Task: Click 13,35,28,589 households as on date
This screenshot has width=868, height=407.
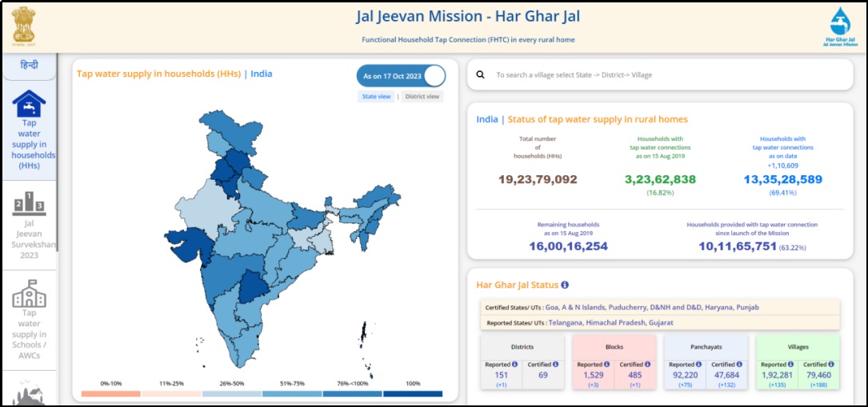Action: 782,179
